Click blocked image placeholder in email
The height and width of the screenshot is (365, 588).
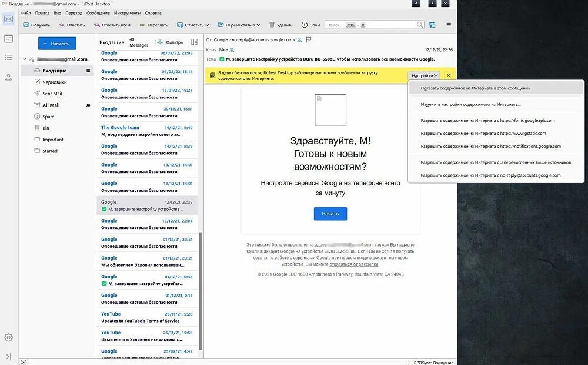tap(330, 110)
